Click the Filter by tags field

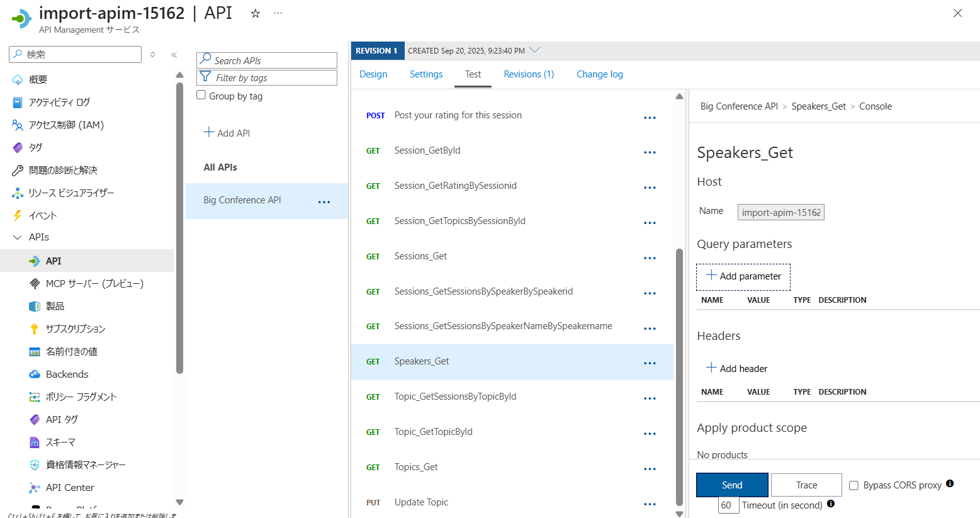pyautogui.click(x=267, y=78)
